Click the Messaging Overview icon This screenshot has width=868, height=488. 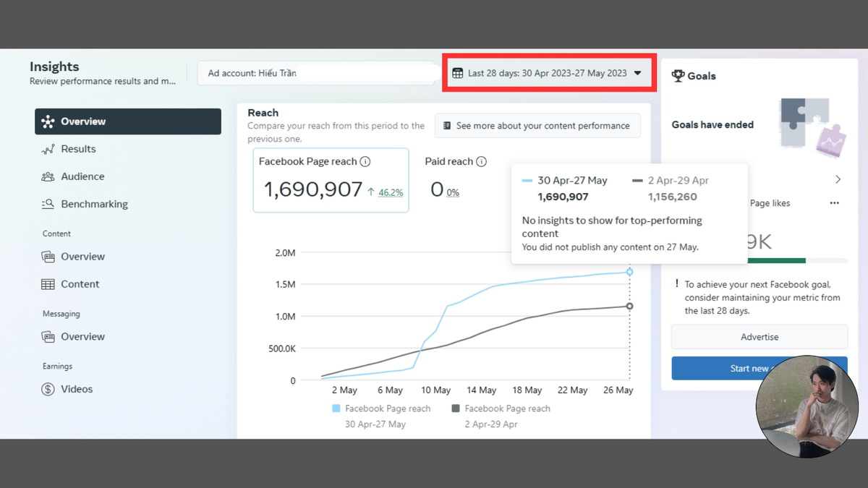click(x=48, y=337)
